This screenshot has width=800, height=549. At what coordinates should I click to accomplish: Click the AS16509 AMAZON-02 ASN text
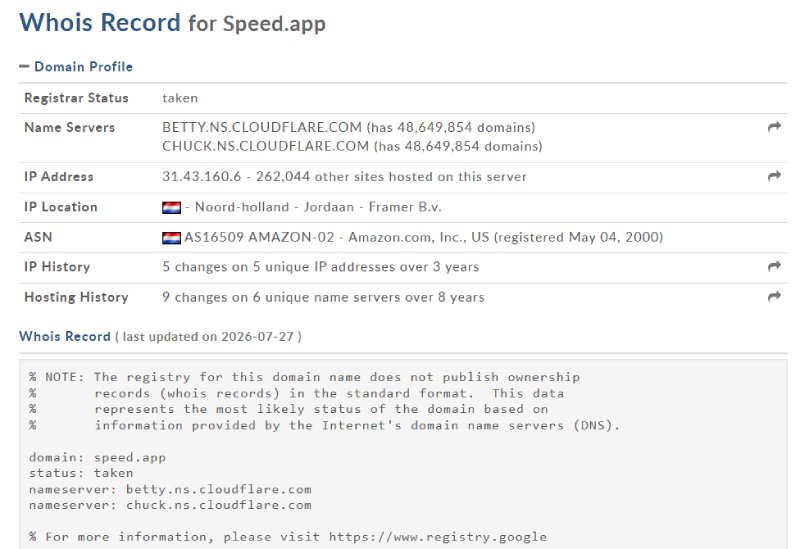259,237
